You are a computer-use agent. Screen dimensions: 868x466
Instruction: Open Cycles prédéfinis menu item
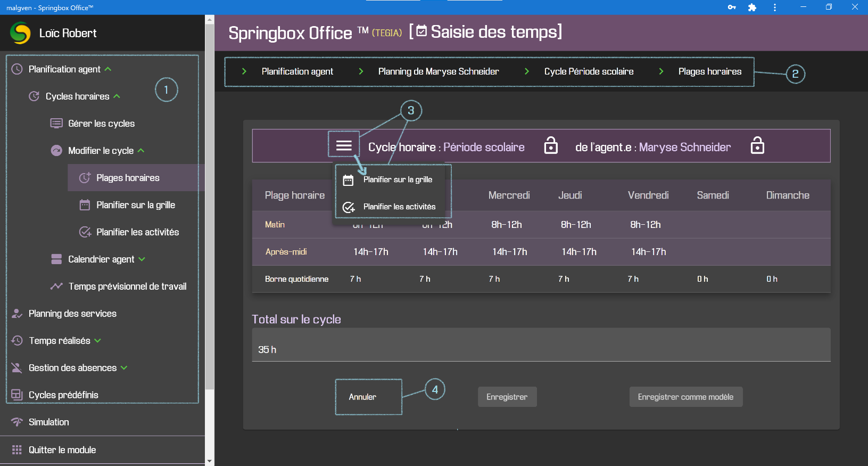tap(63, 395)
